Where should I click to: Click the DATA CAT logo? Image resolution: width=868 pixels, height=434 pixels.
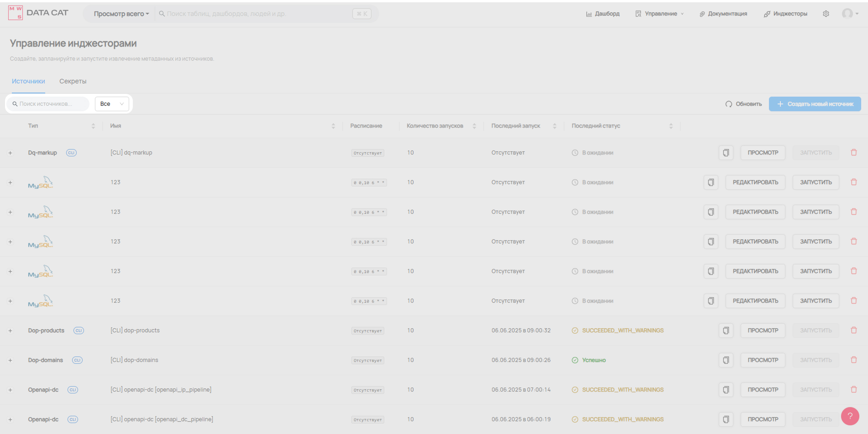[x=38, y=13]
